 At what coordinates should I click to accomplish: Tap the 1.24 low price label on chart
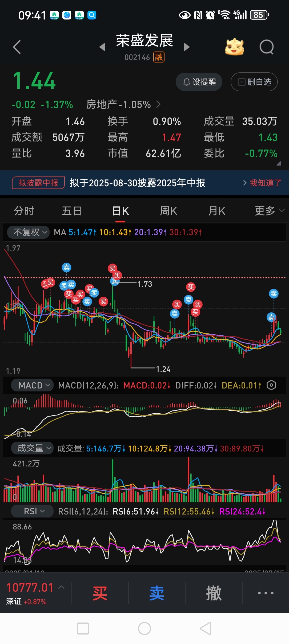coord(163,369)
